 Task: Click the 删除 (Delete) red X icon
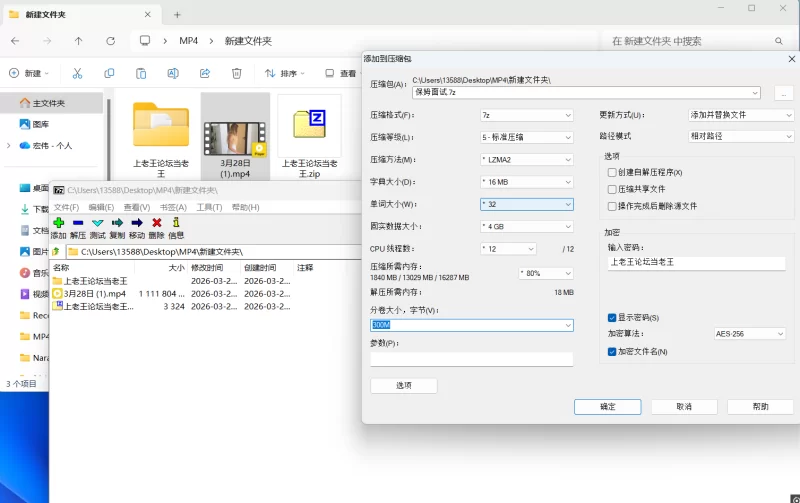click(x=157, y=223)
